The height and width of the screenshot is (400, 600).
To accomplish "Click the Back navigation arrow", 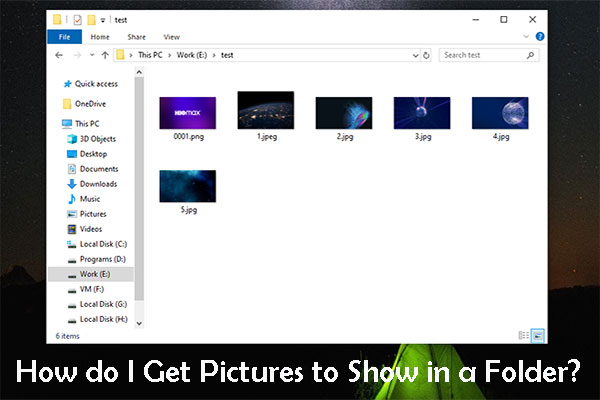I will tap(59, 55).
